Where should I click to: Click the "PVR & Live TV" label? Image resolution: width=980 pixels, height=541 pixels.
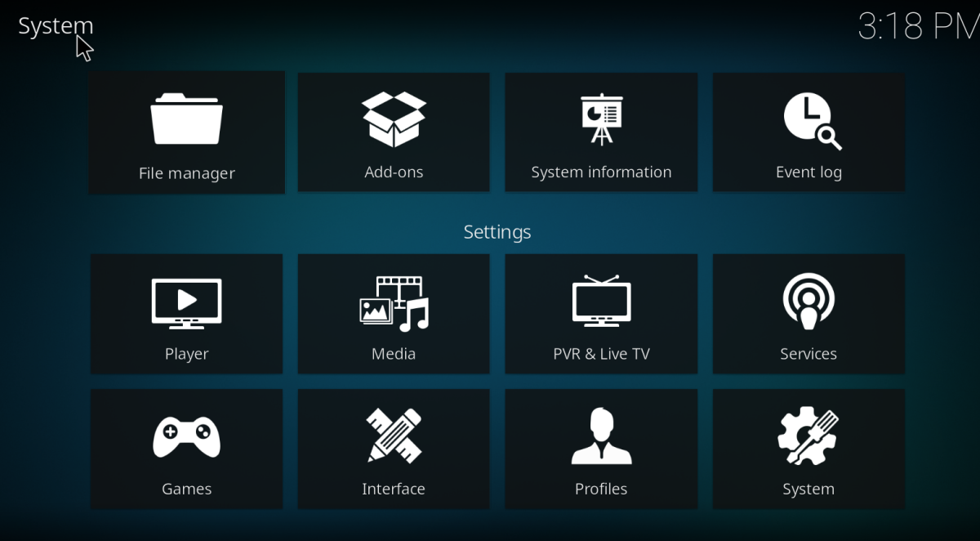tap(601, 354)
